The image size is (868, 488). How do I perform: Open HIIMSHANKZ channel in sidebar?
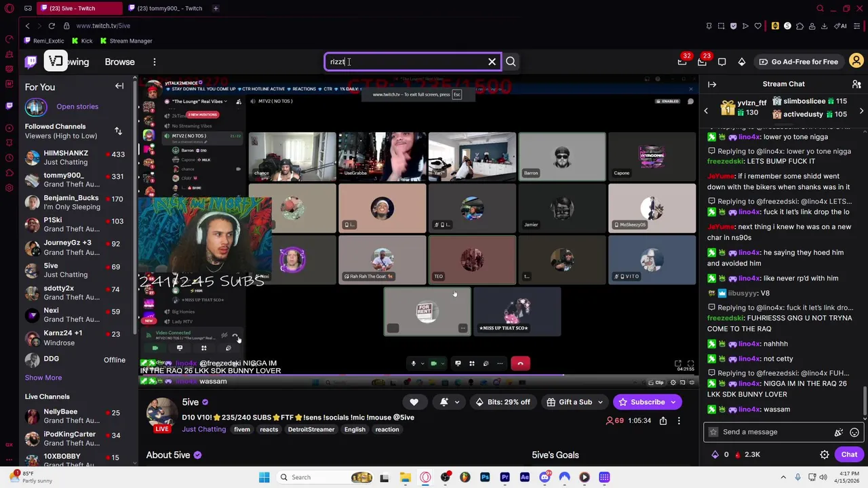(75, 157)
